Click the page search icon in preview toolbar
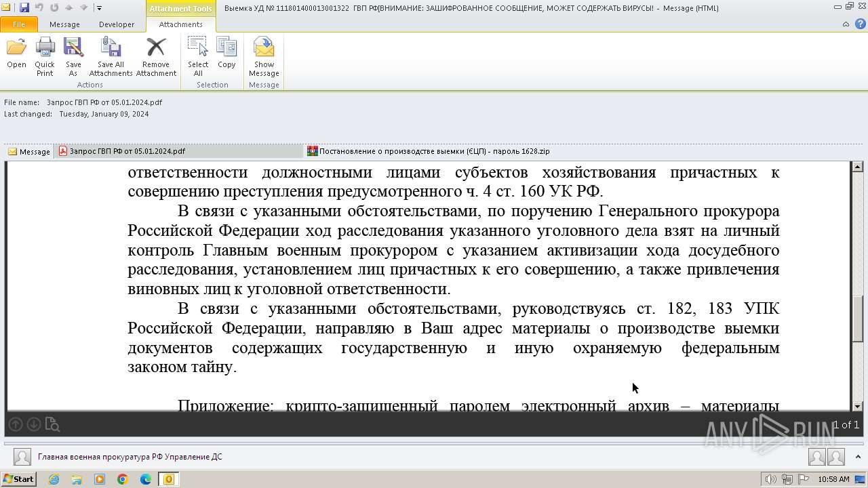The height and width of the screenshot is (488, 868). pos(52,425)
